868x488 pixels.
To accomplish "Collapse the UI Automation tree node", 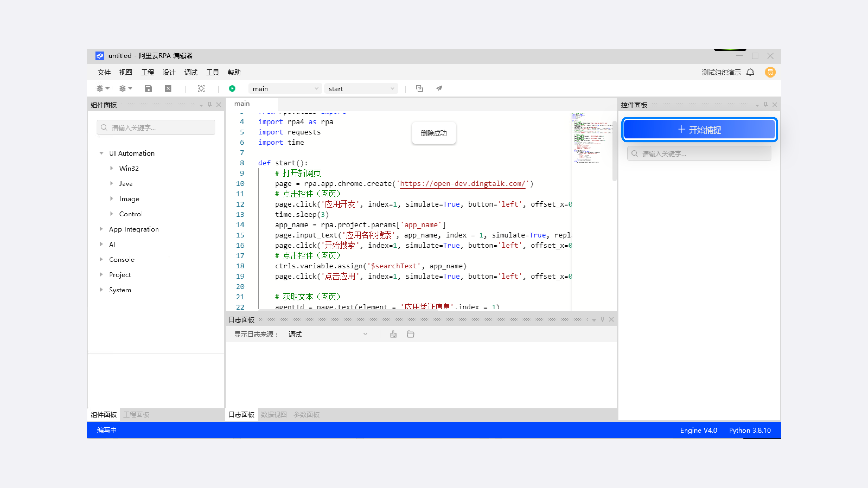I will 101,153.
